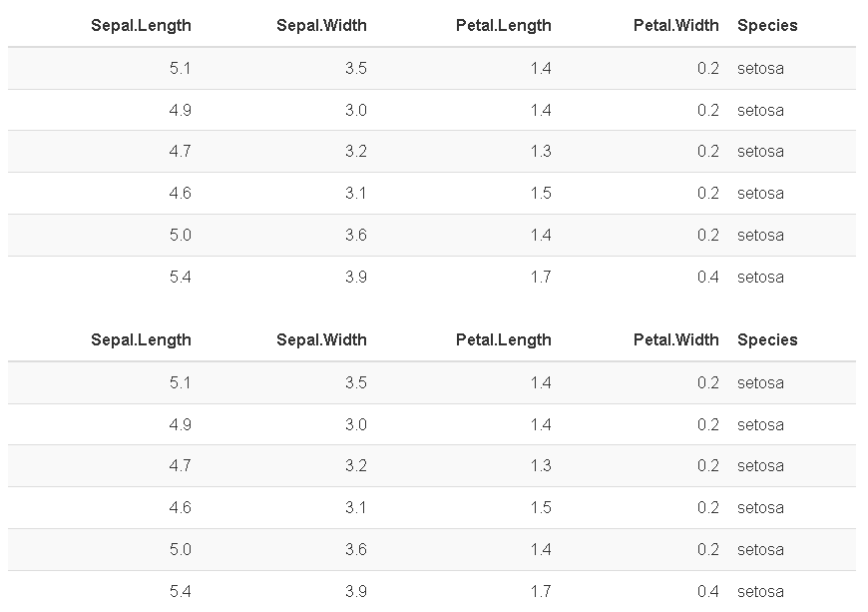Click the Sepal.Length header in second table

[141, 339]
